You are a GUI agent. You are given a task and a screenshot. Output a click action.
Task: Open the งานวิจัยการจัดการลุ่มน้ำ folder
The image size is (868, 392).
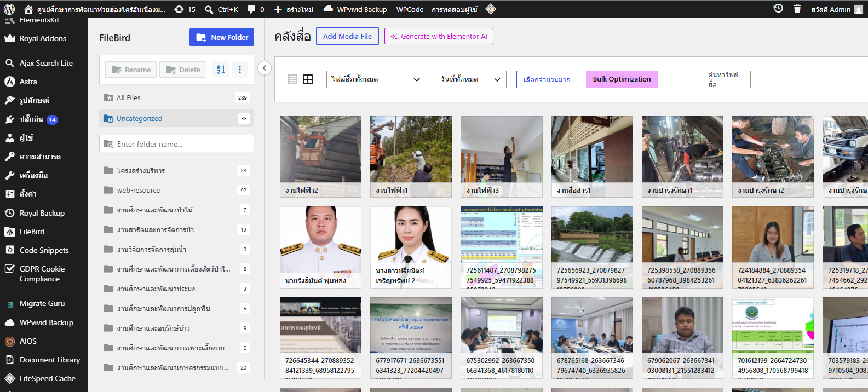[176, 249]
